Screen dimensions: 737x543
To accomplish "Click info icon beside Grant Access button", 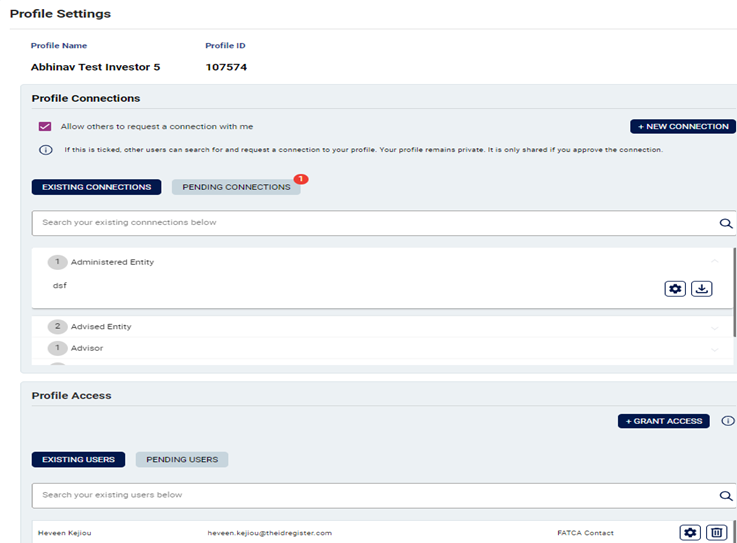I will pyautogui.click(x=727, y=421).
